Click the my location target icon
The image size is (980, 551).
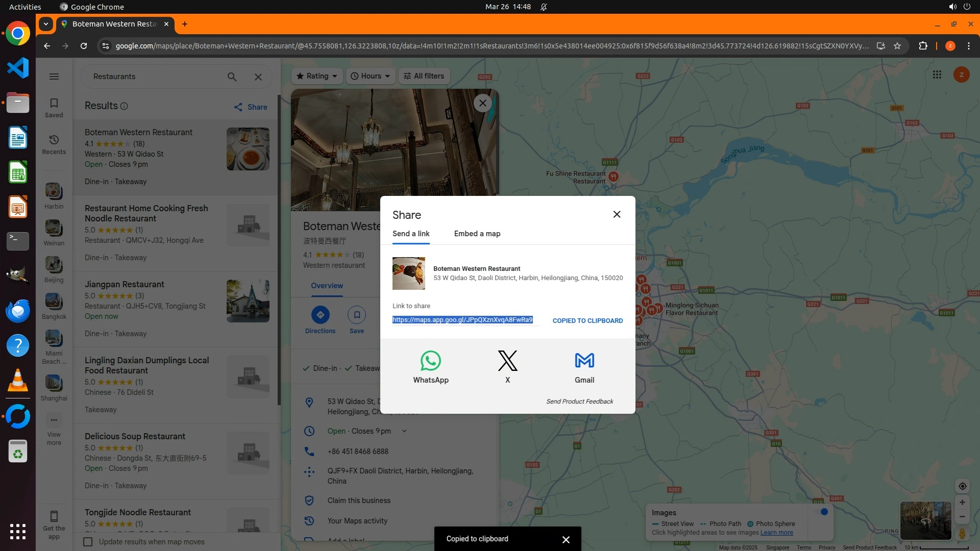(x=962, y=486)
